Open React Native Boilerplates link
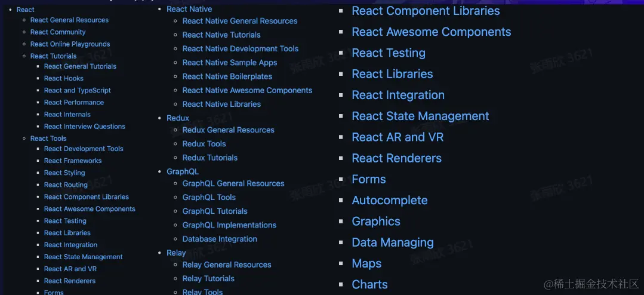Image resolution: width=644 pixels, height=295 pixels. pyautogui.click(x=227, y=76)
